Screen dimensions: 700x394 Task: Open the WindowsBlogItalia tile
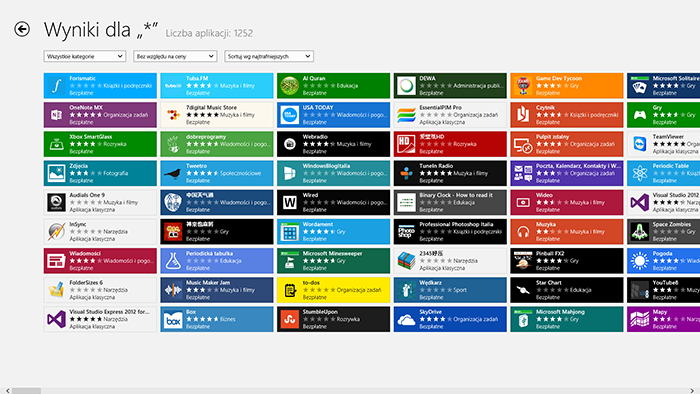coord(333,173)
